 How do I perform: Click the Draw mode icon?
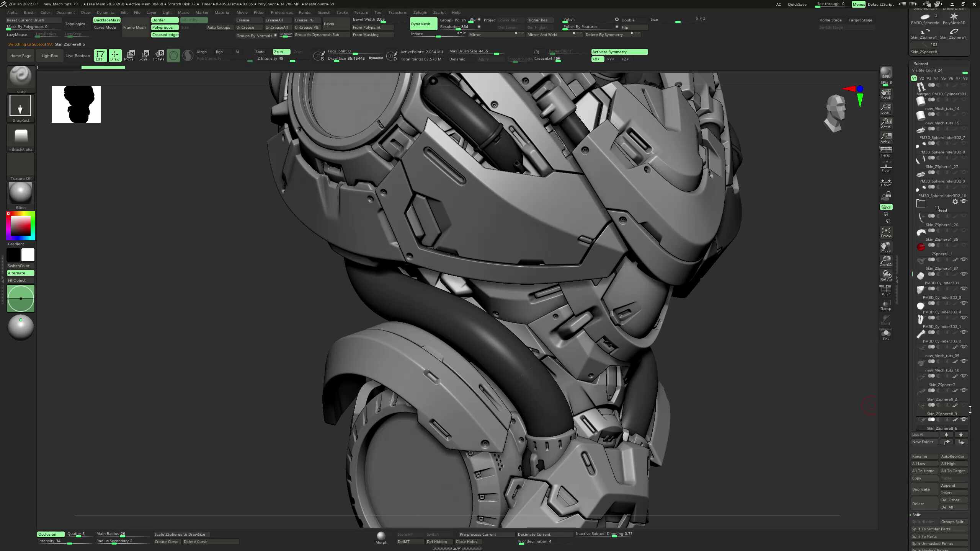click(x=115, y=55)
